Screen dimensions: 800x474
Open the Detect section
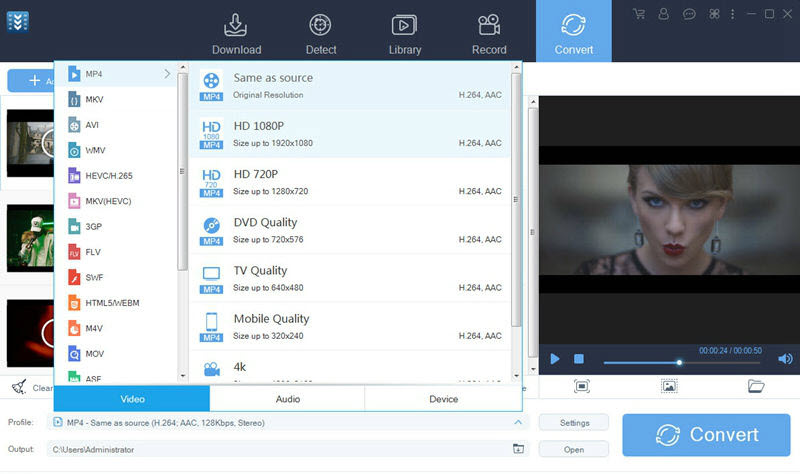tap(320, 34)
